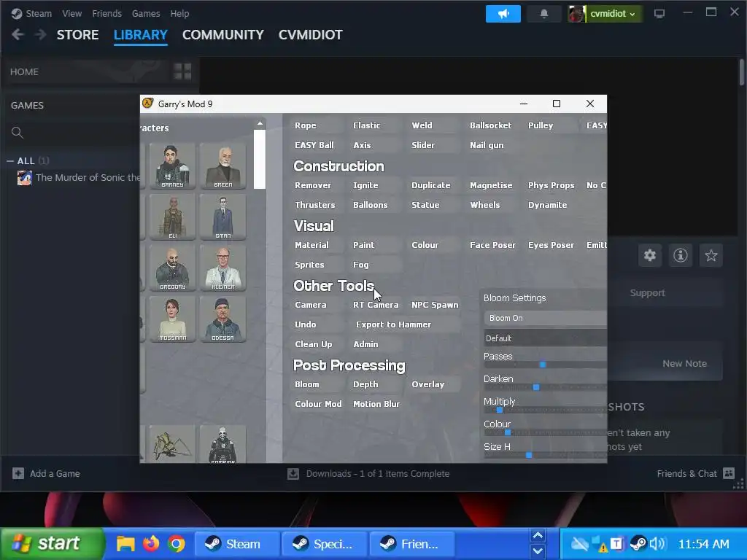The image size is (747, 560).
Task: Spawn the Eli character
Action: coord(172,217)
